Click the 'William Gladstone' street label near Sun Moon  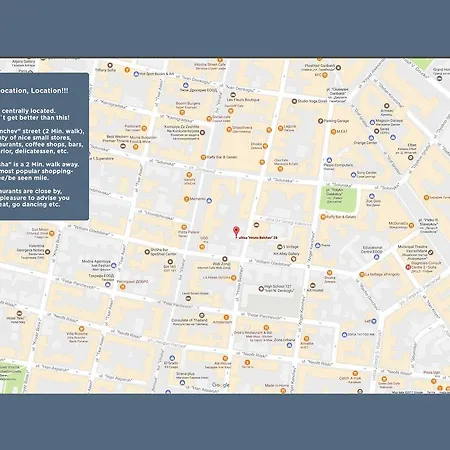click(x=88, y=230)
